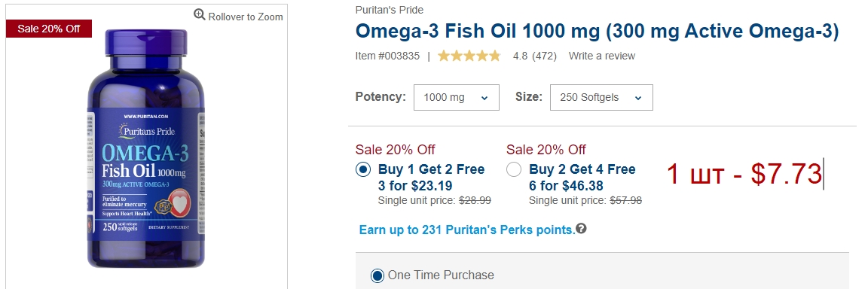Screen dimensions: 868x289
Task: Click the Item #003835 text
Action: click(387, 56)
